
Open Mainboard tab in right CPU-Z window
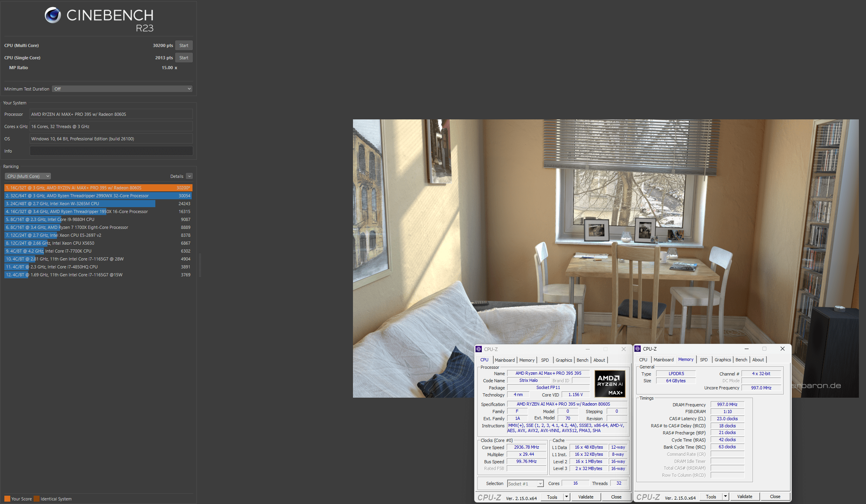(664, 360)
